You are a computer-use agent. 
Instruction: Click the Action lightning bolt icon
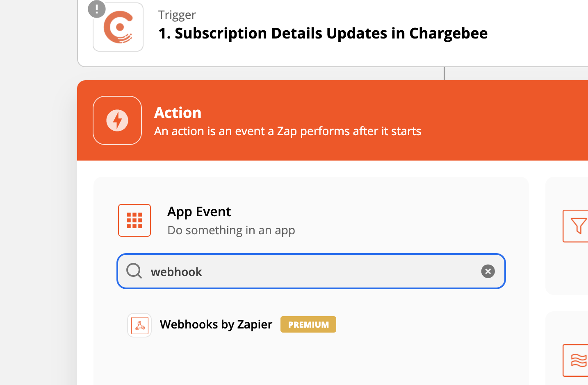click(x=117, y=120)
